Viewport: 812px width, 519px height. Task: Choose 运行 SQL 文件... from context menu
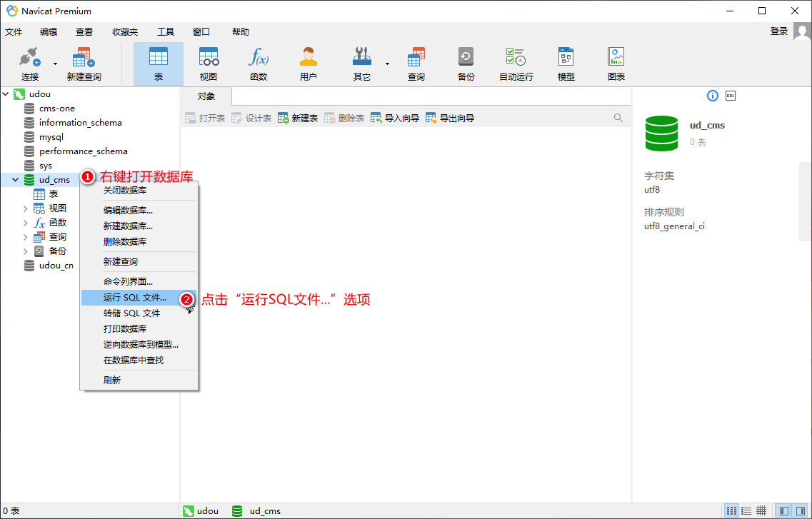(135, 298)
